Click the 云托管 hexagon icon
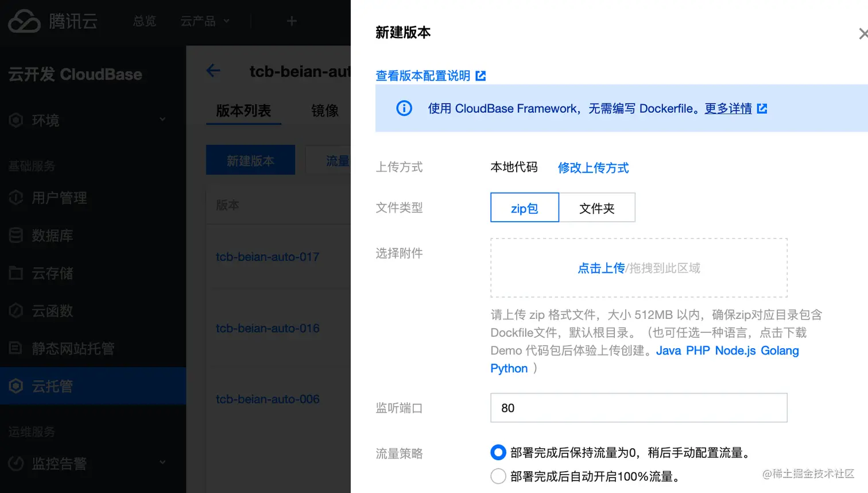Image resolution: width=868 pixels, height=493 pixels. pyautogui.click(x=16, y=386)
